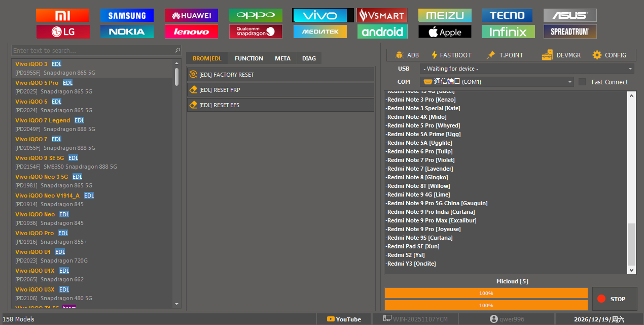The height and width of the screenshot is (325, 644).
Task: Select the MediaTek brand tile
Action: tap(320, 31)
